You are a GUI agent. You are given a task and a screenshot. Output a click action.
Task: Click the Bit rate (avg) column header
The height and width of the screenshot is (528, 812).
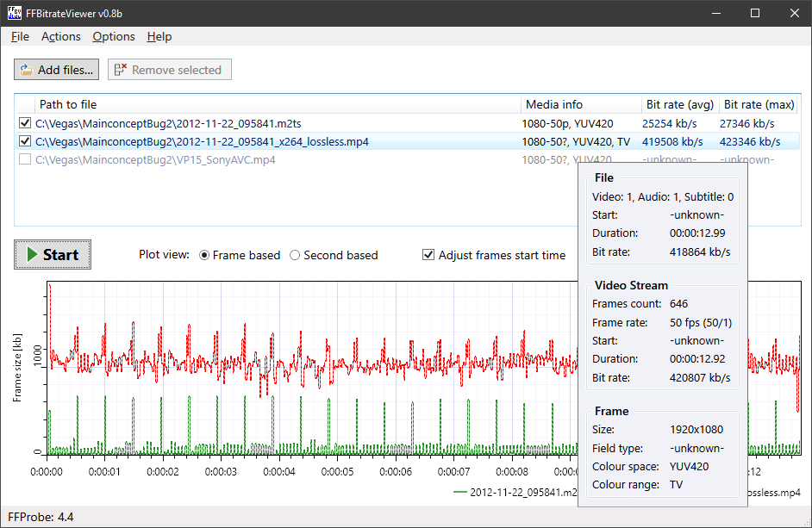pyautogui.click(x=679, y=104)
